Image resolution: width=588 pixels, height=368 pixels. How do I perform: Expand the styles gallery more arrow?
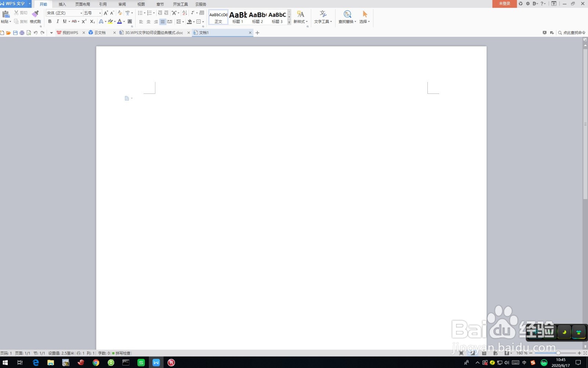pos(289,22)
